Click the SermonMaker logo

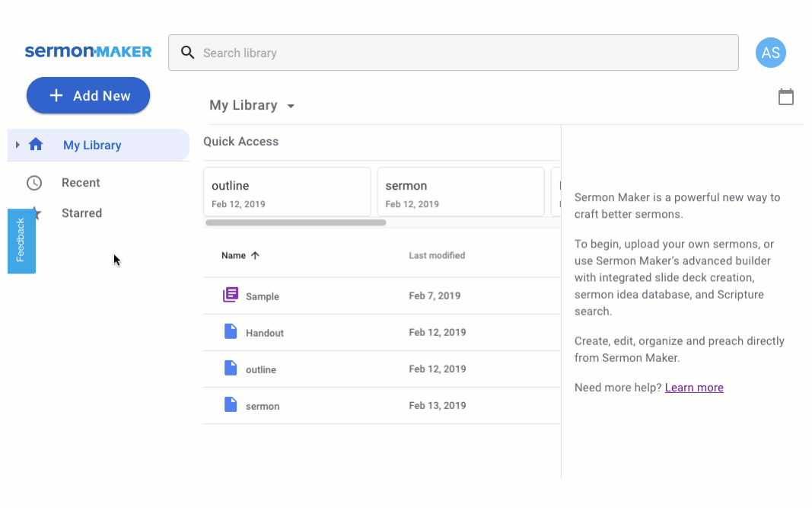[88, 51]
